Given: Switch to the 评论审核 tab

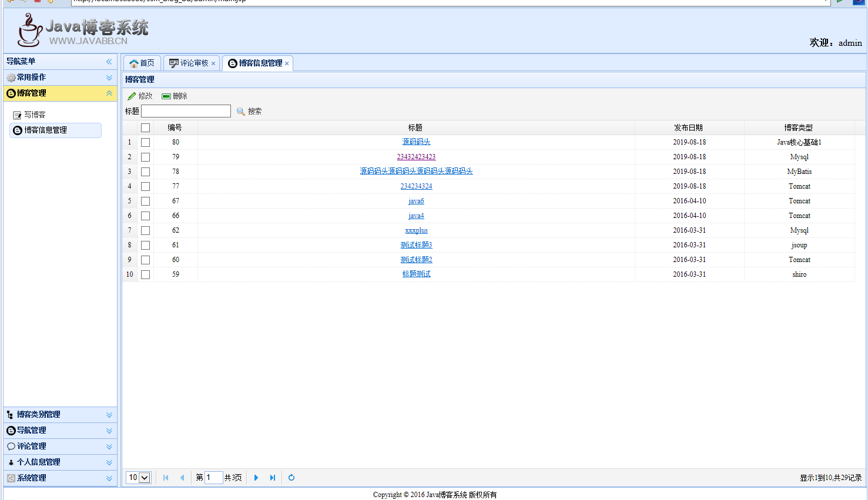Looking at the screenshot, I should pos(189,63).
